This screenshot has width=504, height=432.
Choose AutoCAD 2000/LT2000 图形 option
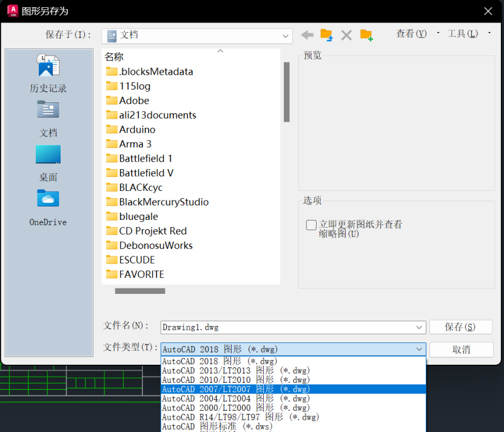pyautogui.click(x=293, y=408)
